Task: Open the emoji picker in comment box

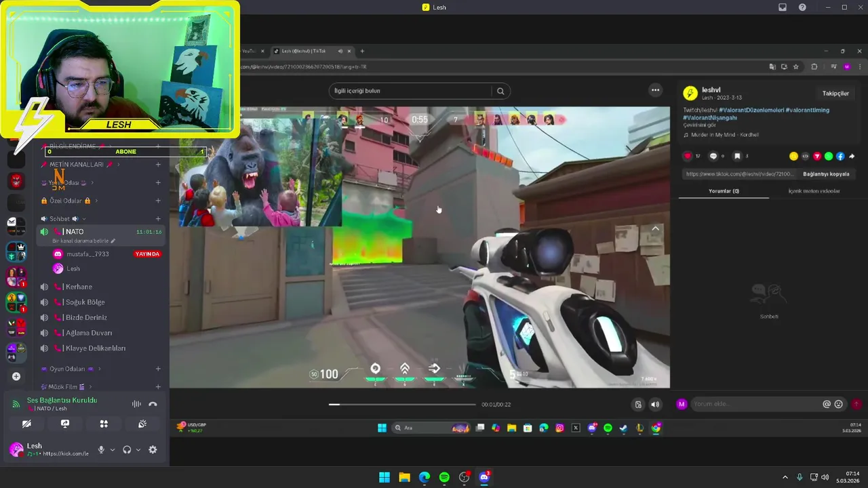Action: click(839, 404)
